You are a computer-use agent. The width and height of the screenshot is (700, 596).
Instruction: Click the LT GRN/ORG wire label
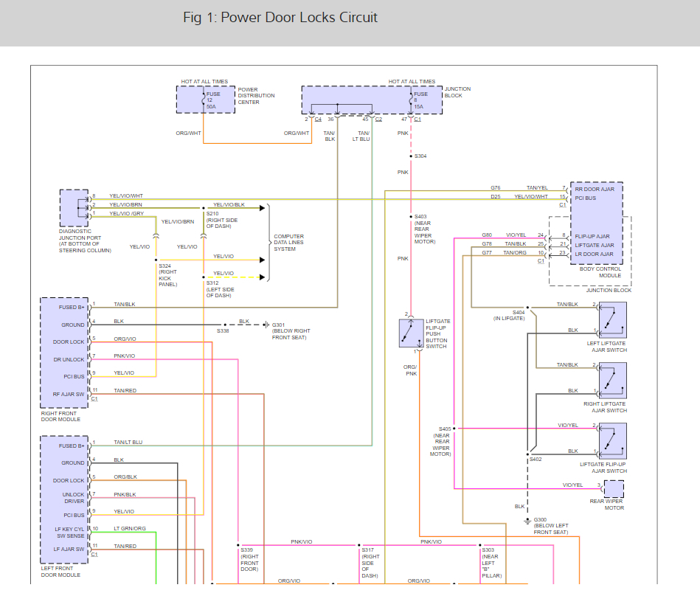click(130, 529)
